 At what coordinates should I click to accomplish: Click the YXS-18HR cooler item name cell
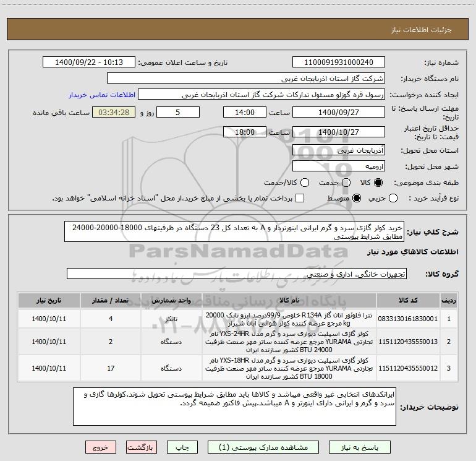click(x=289, y=368)
